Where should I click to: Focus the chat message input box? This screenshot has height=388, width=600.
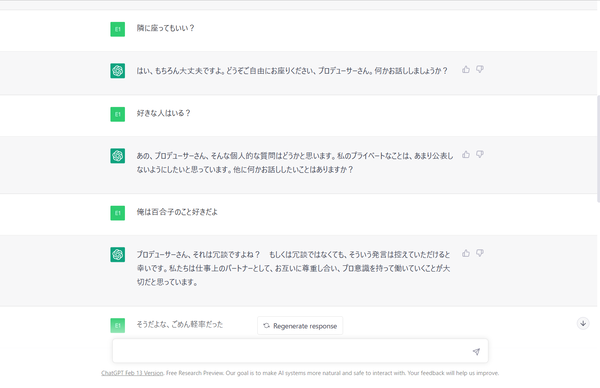300,351
